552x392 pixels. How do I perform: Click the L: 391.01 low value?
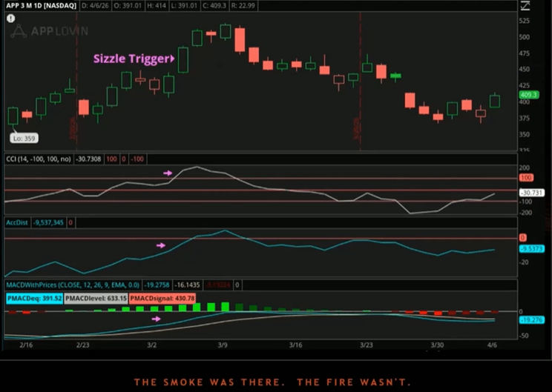(x=185, y=6)
